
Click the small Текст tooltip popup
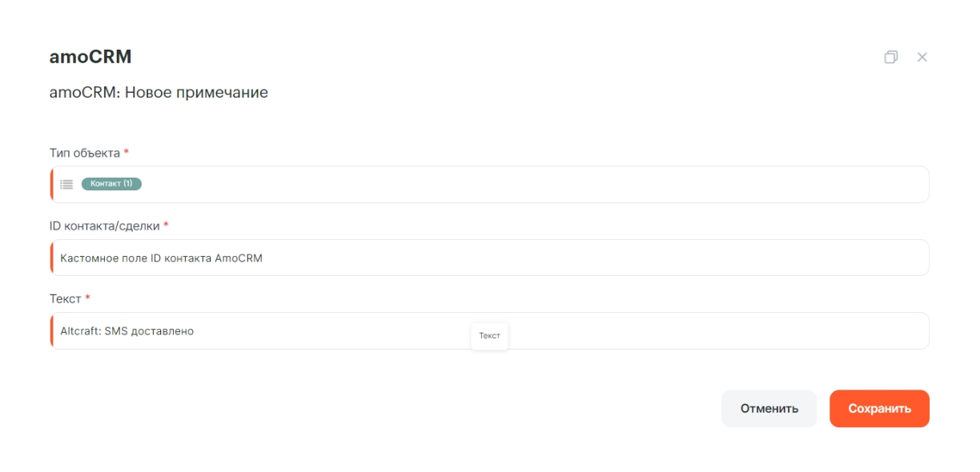click(489, 336)
